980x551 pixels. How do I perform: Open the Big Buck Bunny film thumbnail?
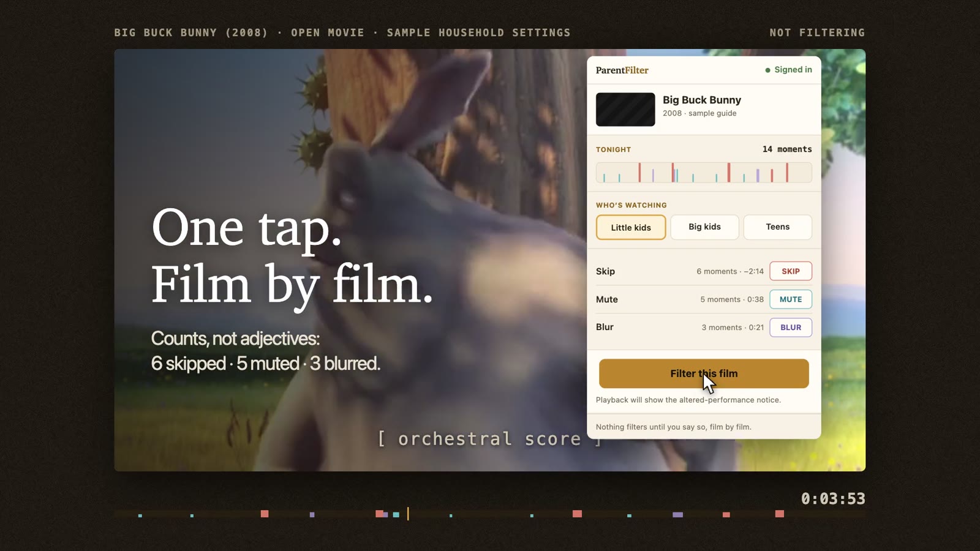coord(625,110)
